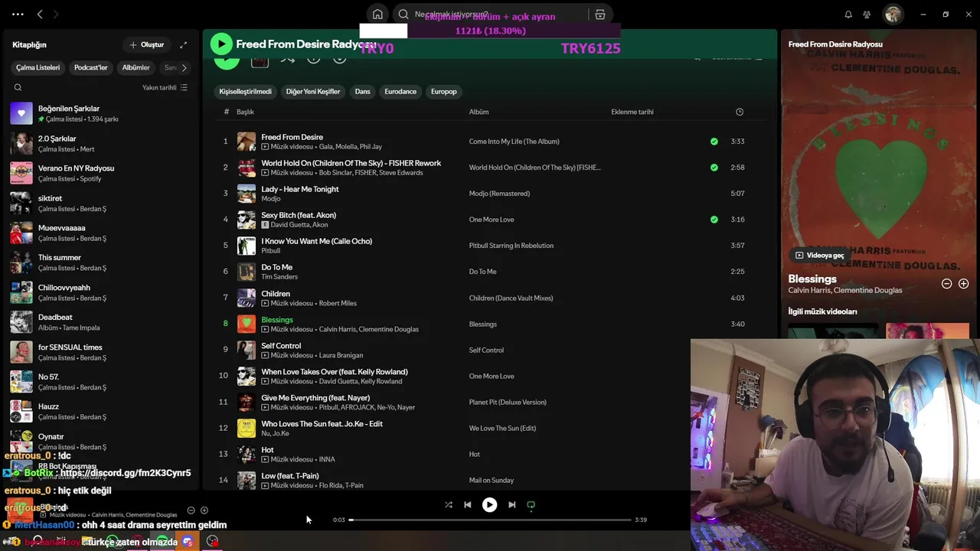Open the Yakın tarihli sort dropdown
The height and width of the screenshot is (551, 980).
[165, 88]
